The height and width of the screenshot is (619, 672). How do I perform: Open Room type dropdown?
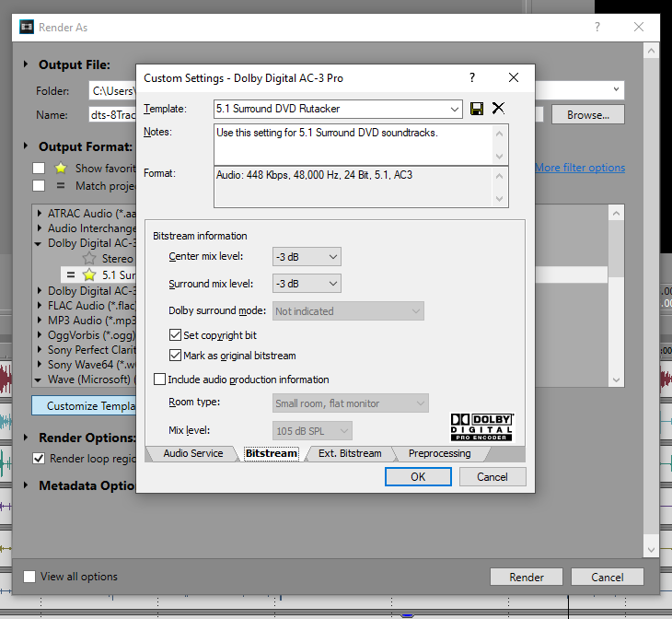(351, 403)
